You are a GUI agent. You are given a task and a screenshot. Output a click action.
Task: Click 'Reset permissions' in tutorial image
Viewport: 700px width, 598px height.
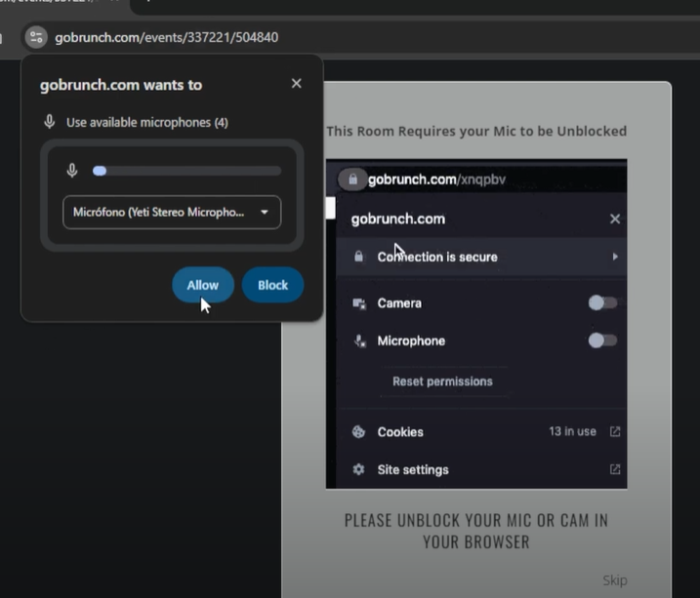click(442, 381)
